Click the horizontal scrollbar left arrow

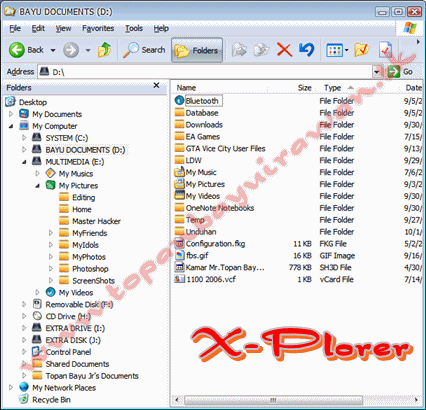click(177, 400)
